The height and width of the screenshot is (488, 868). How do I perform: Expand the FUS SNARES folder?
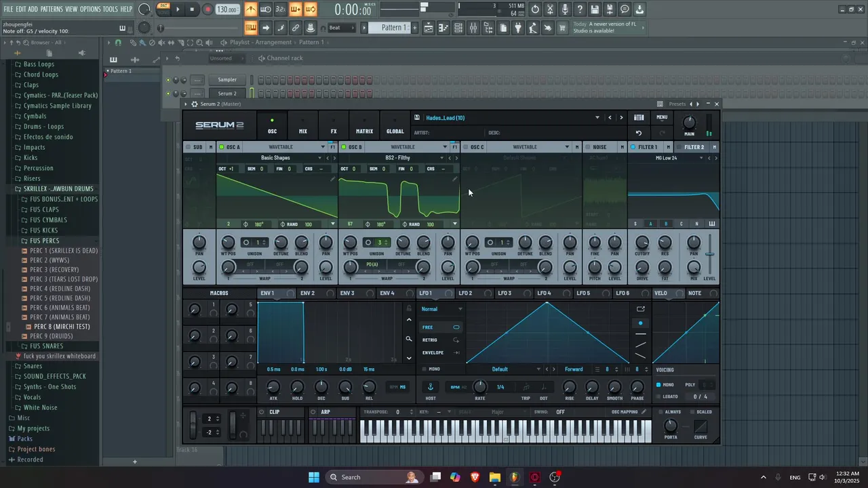pos(47,346)
